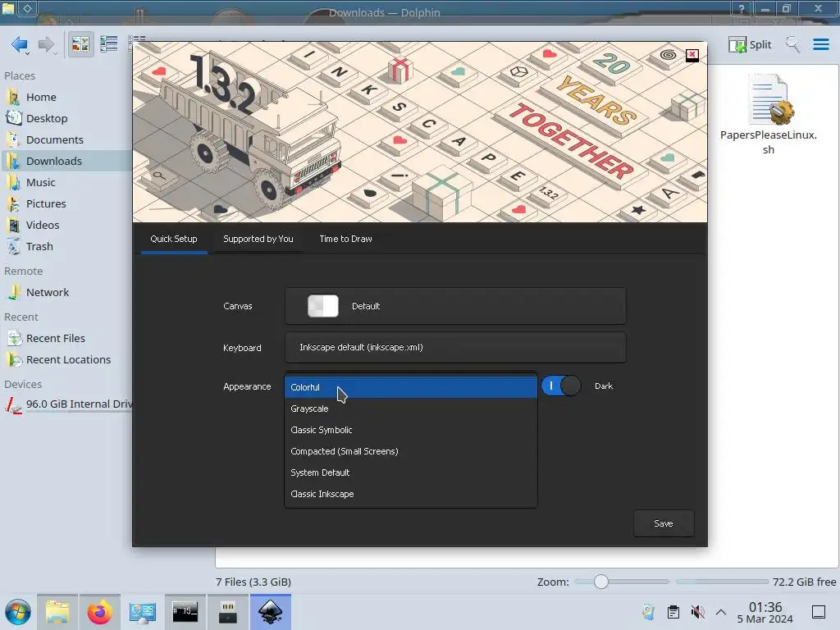Viewport: 840px width, 630px height.
Task: Switch to Time to Draw tab
Action: pyautogui.click(x=345, y=239)
